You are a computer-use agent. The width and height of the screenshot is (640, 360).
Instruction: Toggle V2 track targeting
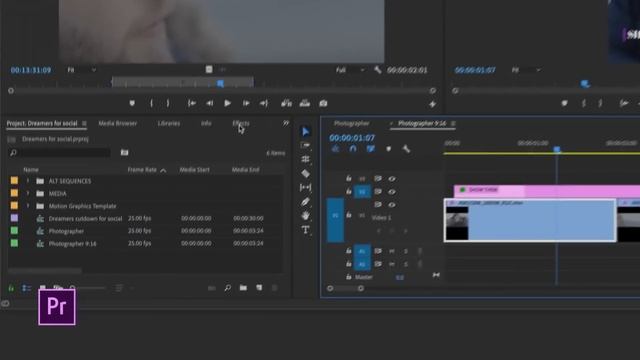362,192
